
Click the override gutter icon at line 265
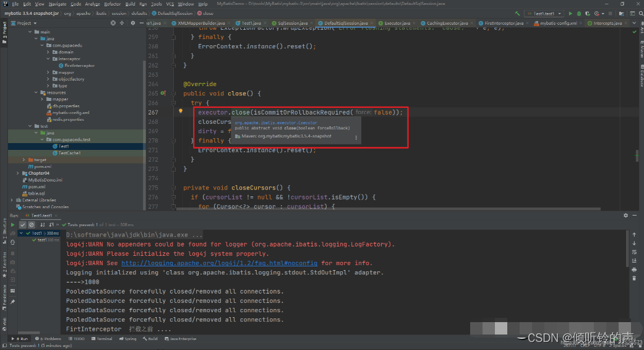[x=163, y=94]
